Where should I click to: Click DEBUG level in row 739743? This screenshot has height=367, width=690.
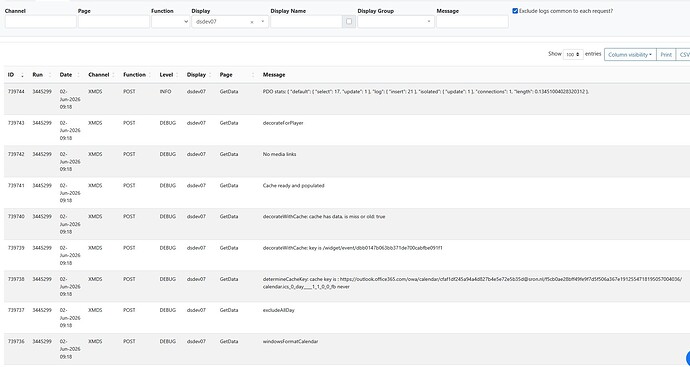(168, 123)
